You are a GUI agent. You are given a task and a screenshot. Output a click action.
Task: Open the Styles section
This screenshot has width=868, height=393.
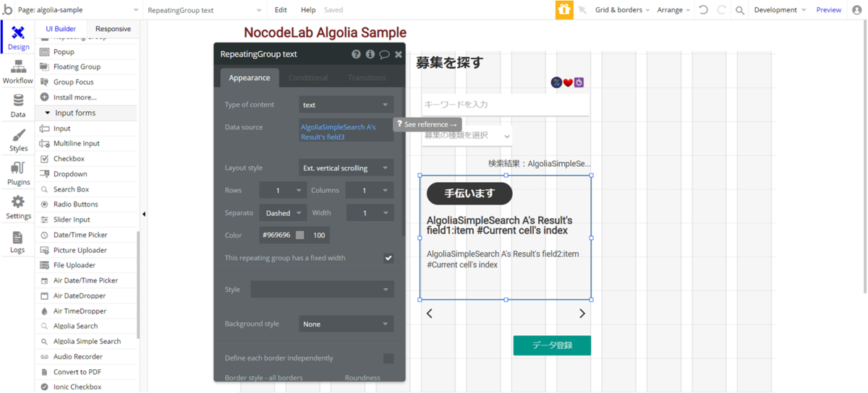tap(18, 140)
